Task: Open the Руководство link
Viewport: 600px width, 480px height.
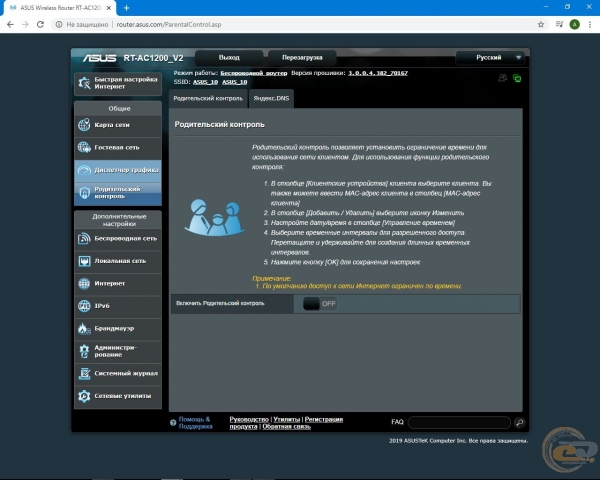Action: point(249,420)
